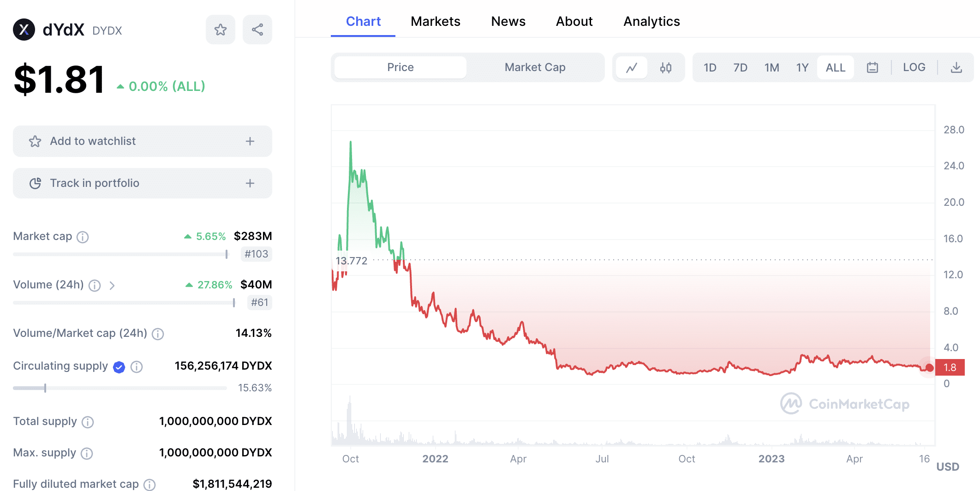The height and width of the screenshot is (491, 980).
Task: Click Add to watchlist button
Action: coord(143,141)
